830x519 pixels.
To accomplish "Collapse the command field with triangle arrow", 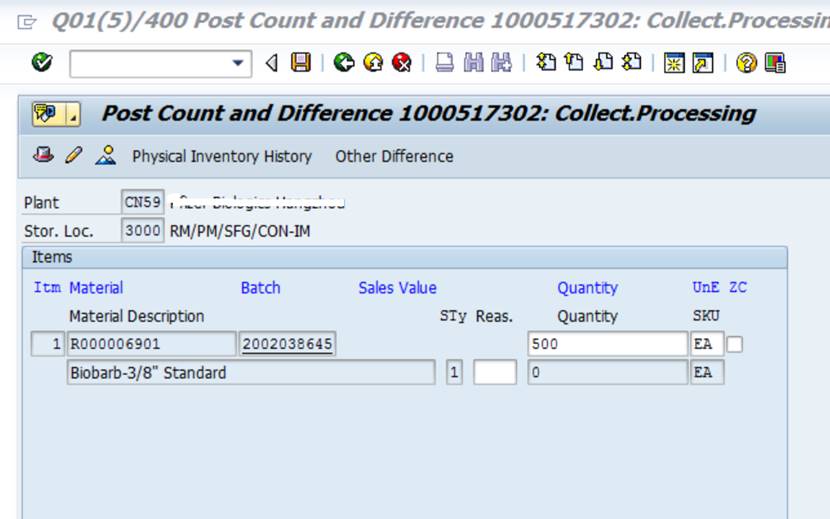I will pyautogui.click(x=272, y=63).
